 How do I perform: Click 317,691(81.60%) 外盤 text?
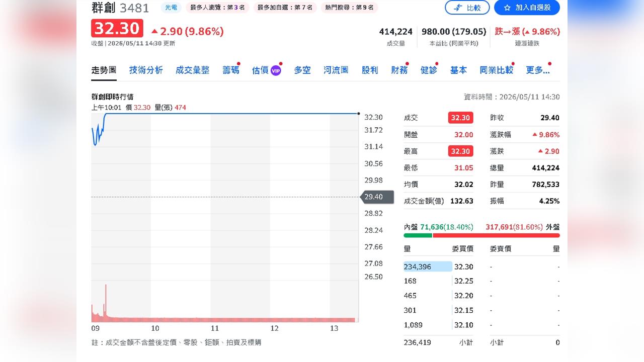(522, 227)
